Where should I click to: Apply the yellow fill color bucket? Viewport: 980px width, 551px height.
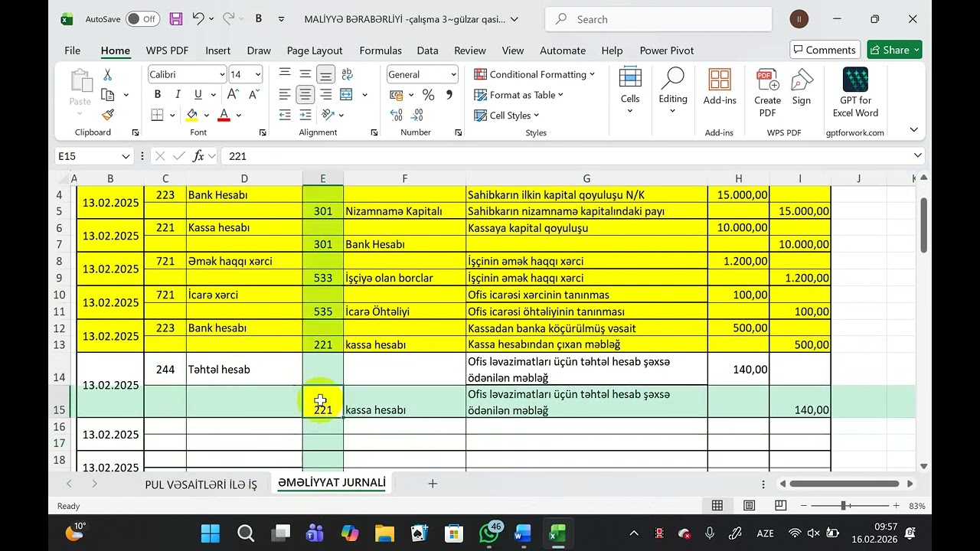(192, 115)
